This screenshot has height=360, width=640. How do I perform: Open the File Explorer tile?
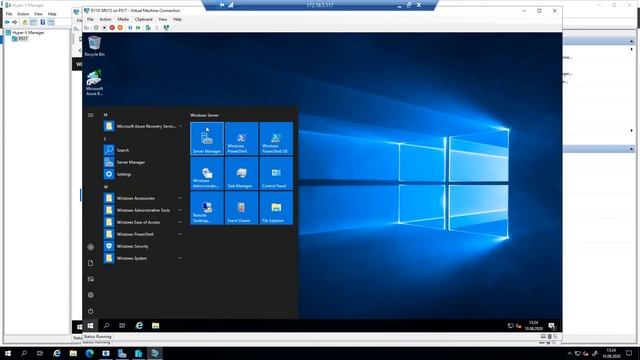point(276,208)
